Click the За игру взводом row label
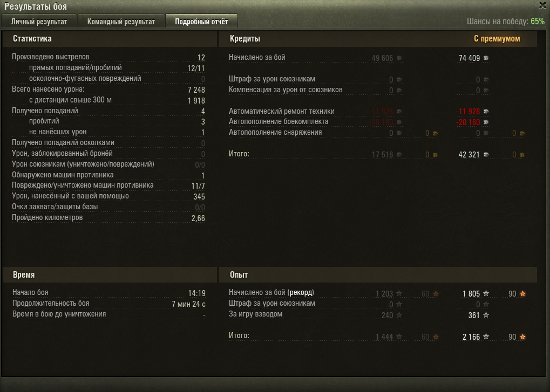This screenshot has height=392, width=550. coord(255,314)
